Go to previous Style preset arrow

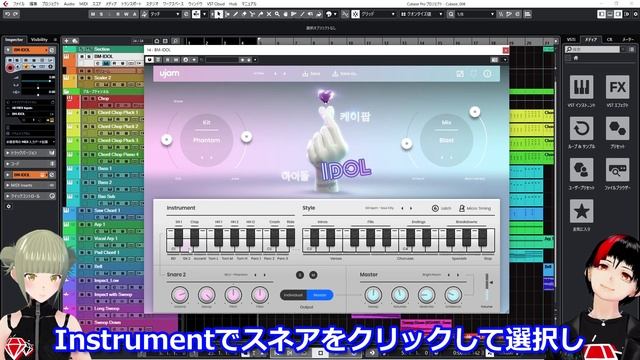pos(402,208)
